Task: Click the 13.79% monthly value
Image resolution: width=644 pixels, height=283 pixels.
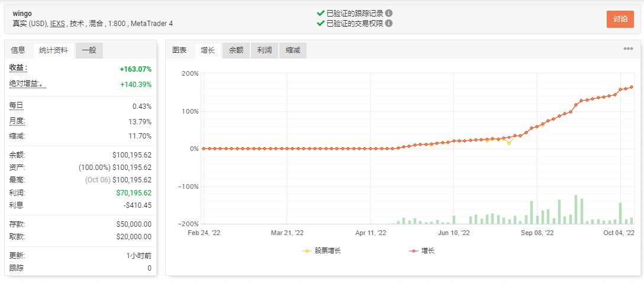Action: [x=140, y=122]
